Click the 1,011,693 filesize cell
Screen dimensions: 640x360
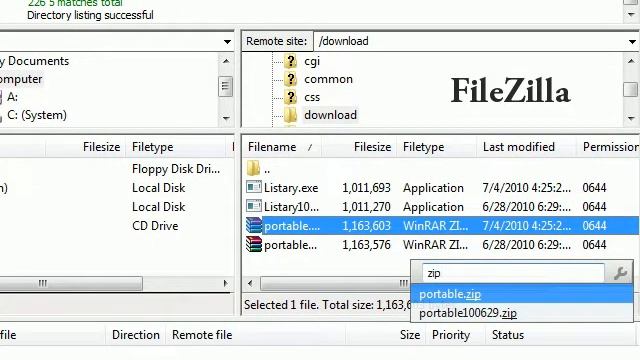pyautogui.click(x=366, y=188)
